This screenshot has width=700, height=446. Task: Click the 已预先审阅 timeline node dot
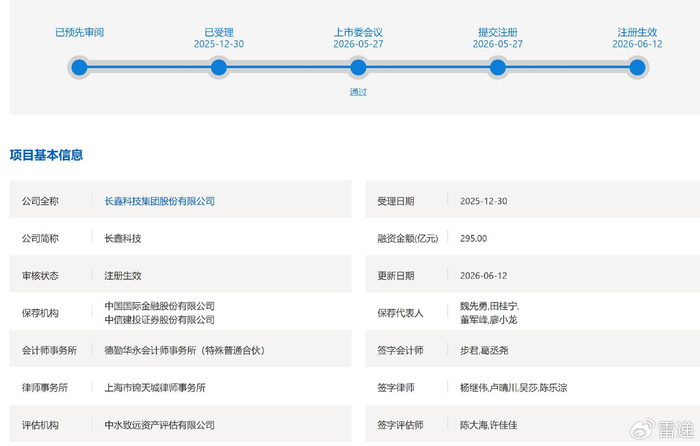pyautogui.click(x=79, y=68)
